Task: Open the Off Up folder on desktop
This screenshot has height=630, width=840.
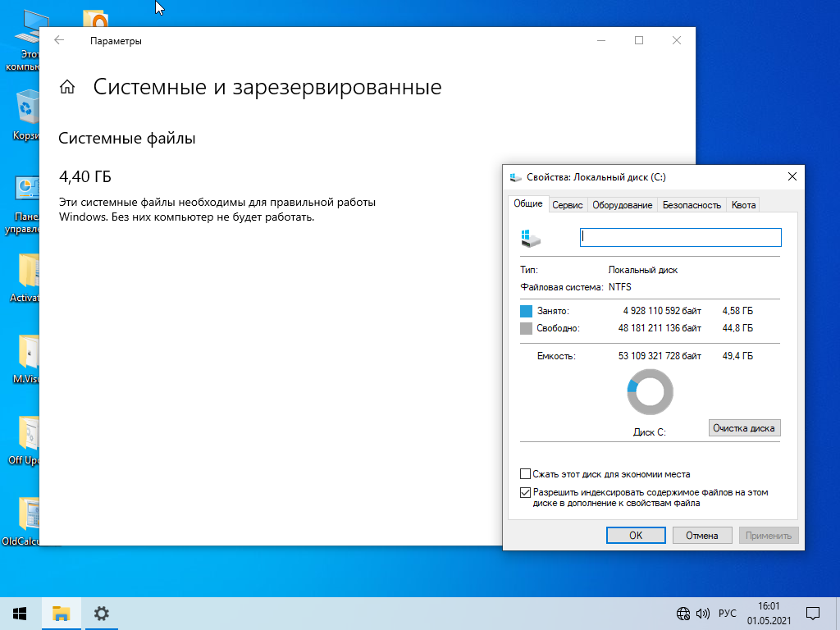Action: (x=25, y=441)
